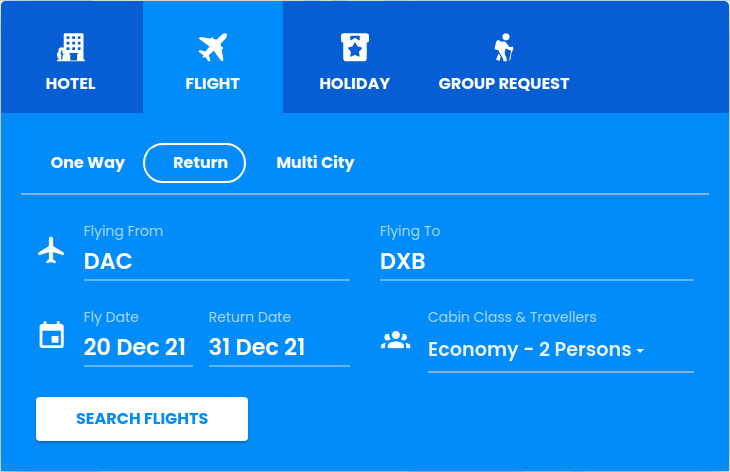Click the Flying To field showing DXB

click(x=537, y=261)
